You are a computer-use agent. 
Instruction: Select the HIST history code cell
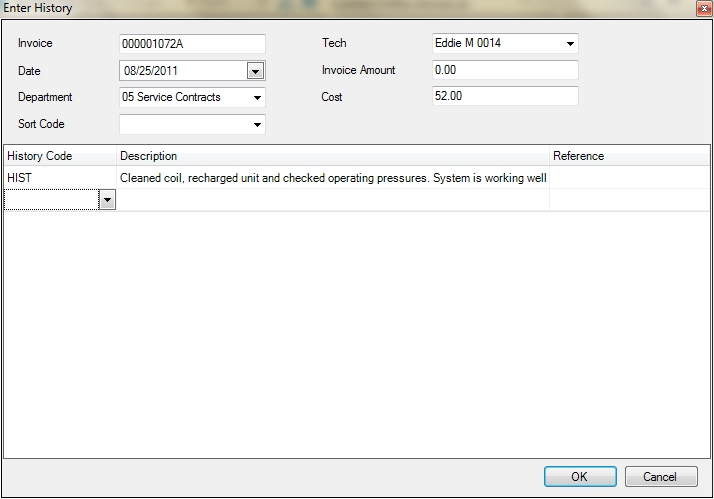(x=60, y=178)
